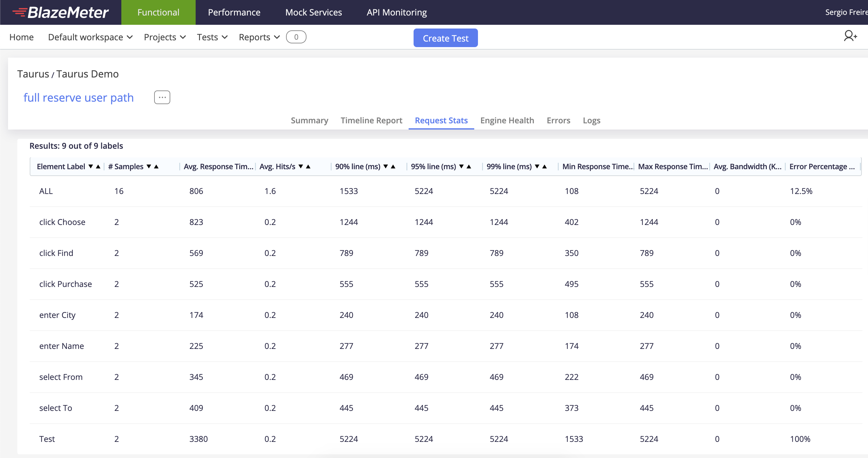
Task: Click the Min Response Time column header
Action: (598, 167)
